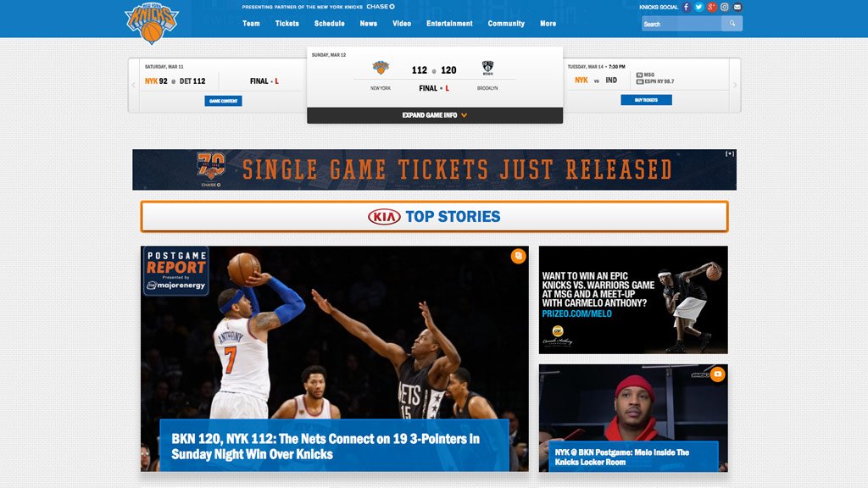Open the Knicks Facebook page icon
This screenshot has width=868, height=488.
click(x=687, y=7)
